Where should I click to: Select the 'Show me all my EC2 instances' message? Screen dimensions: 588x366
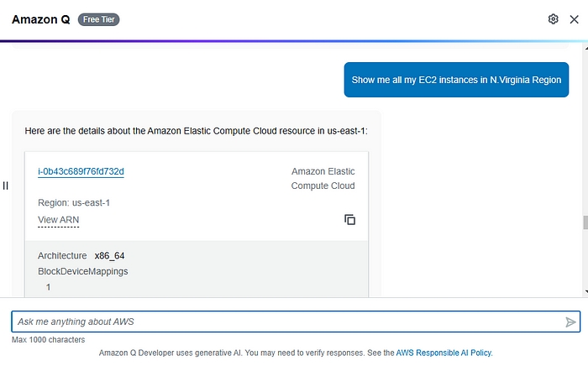(456, 80)
